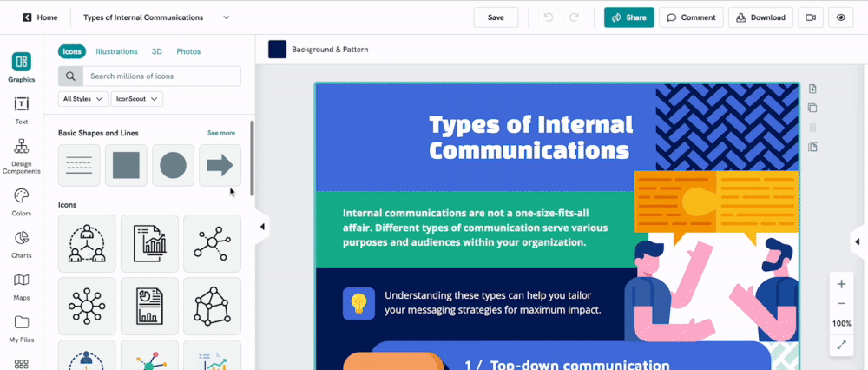The height and width of the screenshot is (370, 868).
Task: Click the duplicate page icon
Action: pos(812,108)
